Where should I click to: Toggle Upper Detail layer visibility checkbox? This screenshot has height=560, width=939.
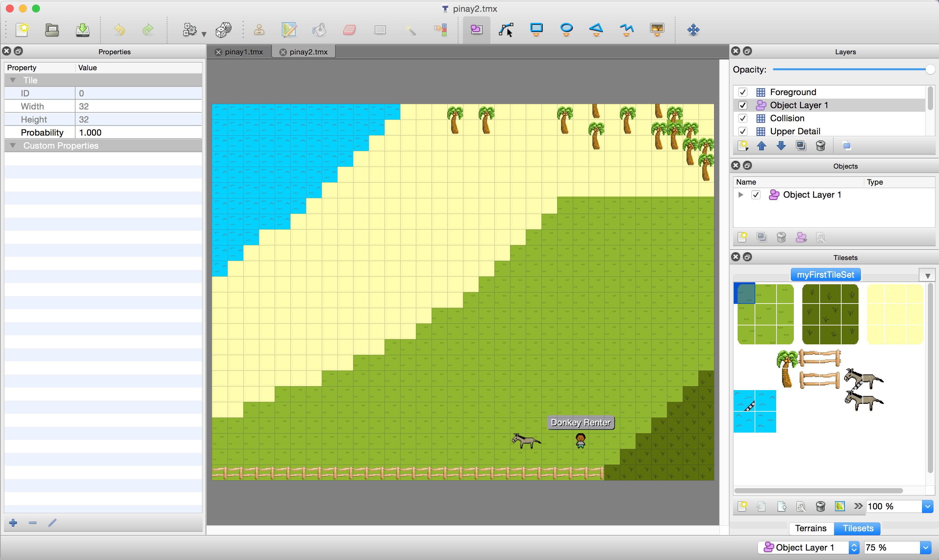(x=743, y=131)
